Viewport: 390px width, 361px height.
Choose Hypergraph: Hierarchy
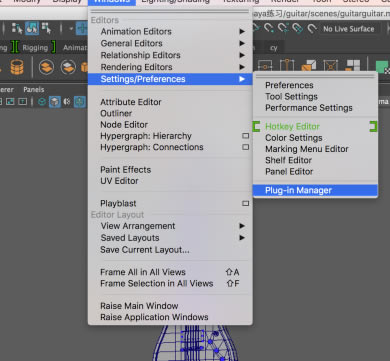tap(146, 136)
